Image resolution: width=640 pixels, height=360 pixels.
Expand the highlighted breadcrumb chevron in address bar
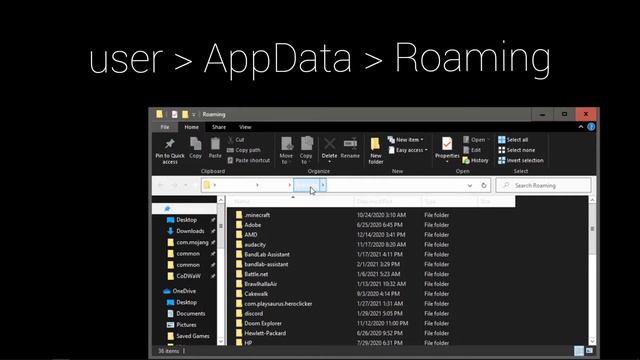[x=323, y=185]
